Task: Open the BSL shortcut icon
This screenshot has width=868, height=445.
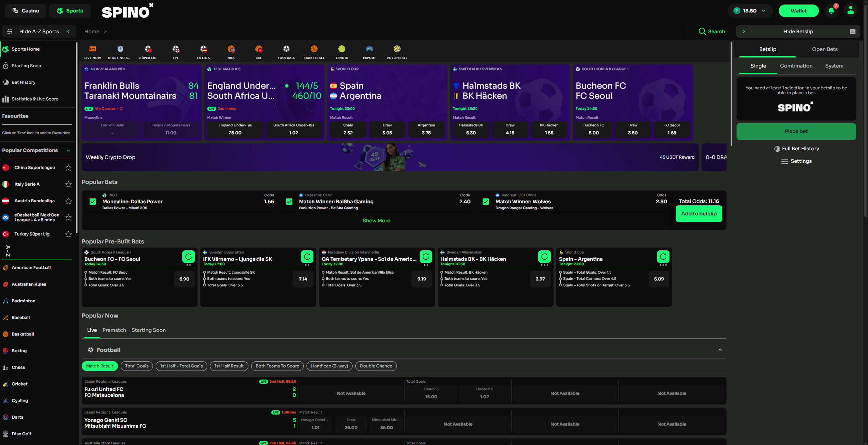Action: [259, 49]
